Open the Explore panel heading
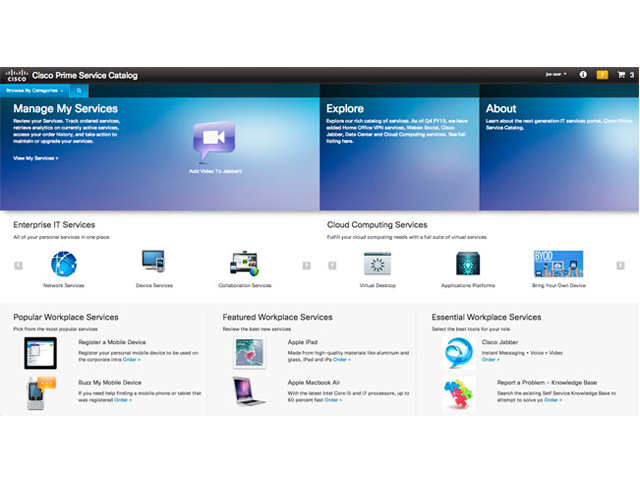640x480 pixels. (345, 109)
